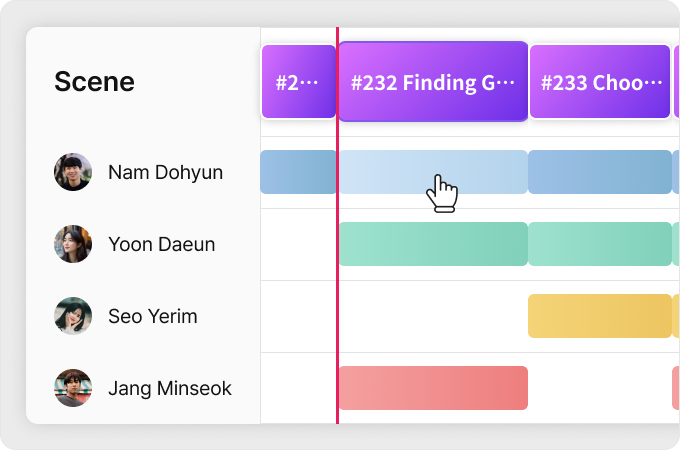
Task: Select the #233 Choo… scene header
Action: [x=599, y=82]
